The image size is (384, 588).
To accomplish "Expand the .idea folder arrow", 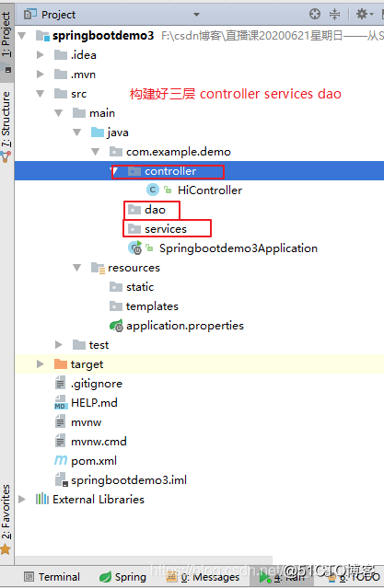I will 40,55.
